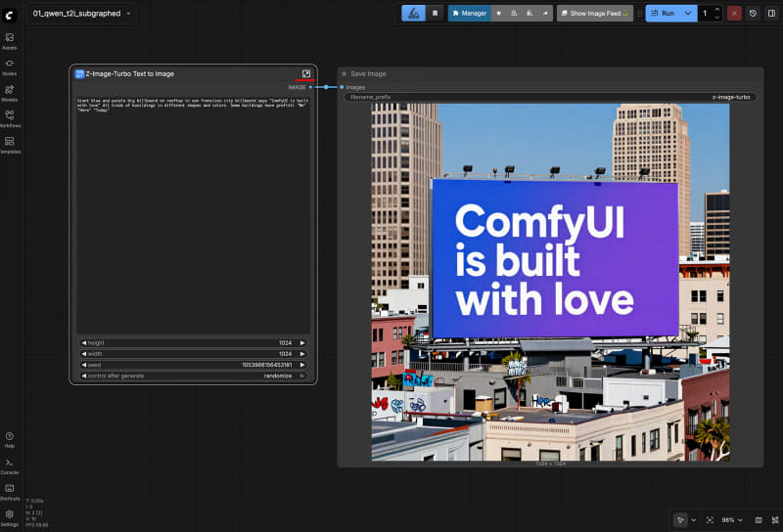The width and height of the screenshot is (783, 532).
Task: Increase the height value arrow
Action: tap(302, 343)
